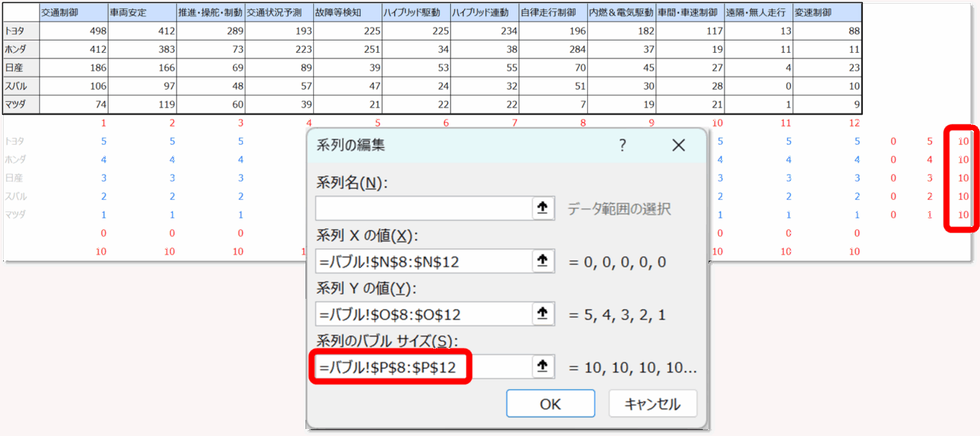This screenshot has width=980, height=436.
Task: Select the cell with value 106
Action: (73, 86)
